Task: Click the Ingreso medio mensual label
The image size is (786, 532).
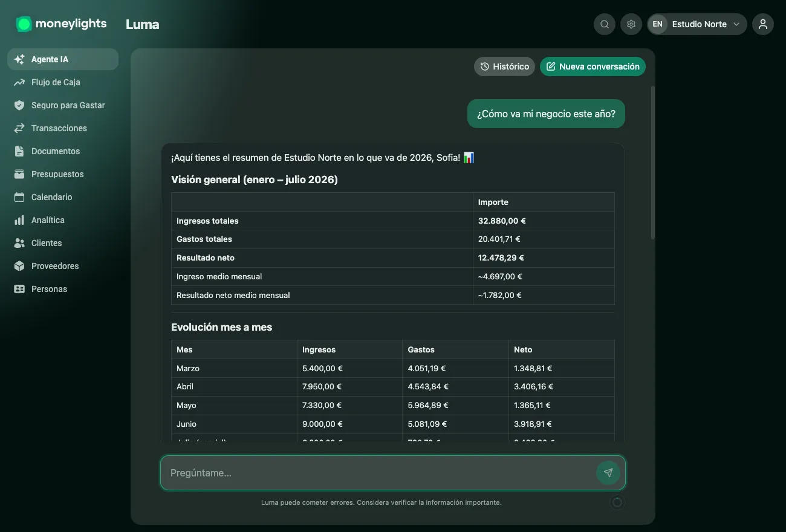Action: pos(219,276)
